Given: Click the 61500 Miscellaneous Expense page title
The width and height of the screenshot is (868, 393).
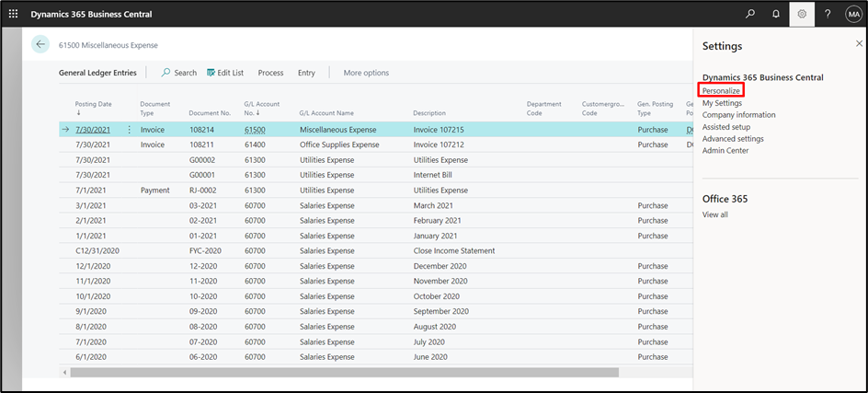Looking at the screenshot, I should [108, 45].
